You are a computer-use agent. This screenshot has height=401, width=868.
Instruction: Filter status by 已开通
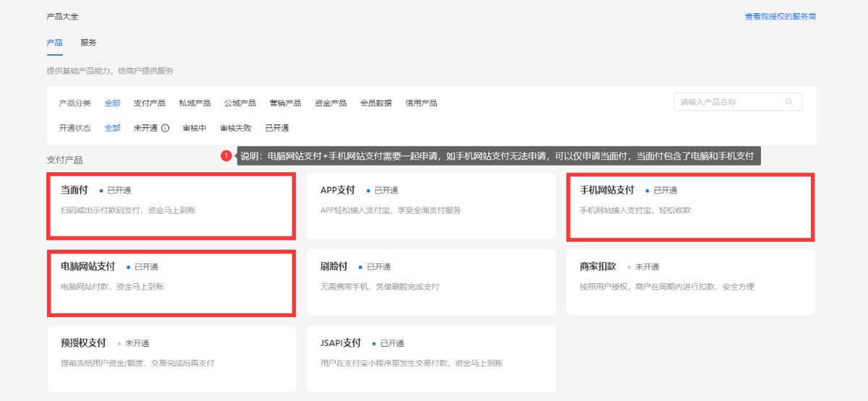(277, 128)
